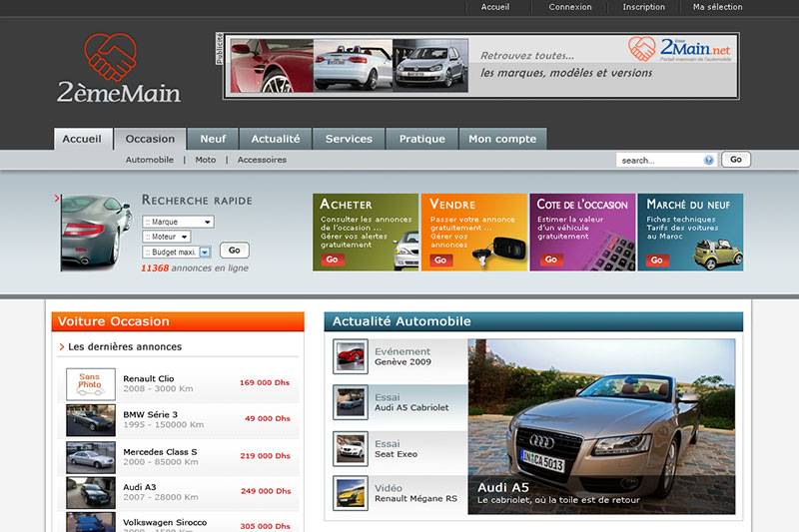The image size is (799, 532).
Task: Open the Volkswagen Sirocco listing title
Action: (x=165, y=522)
